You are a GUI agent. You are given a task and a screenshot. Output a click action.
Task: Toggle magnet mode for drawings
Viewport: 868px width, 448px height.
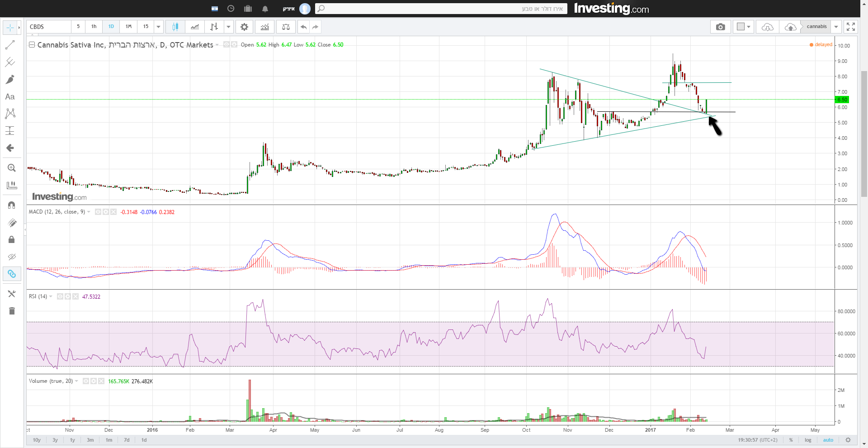click(x=12, y=205)
